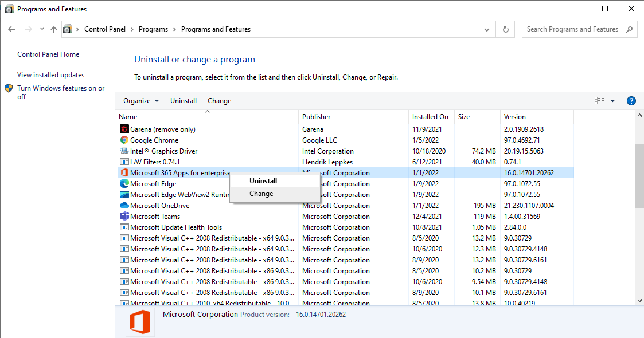
Task: Select the Microsoft Edge icon in list
Action: 124,184
